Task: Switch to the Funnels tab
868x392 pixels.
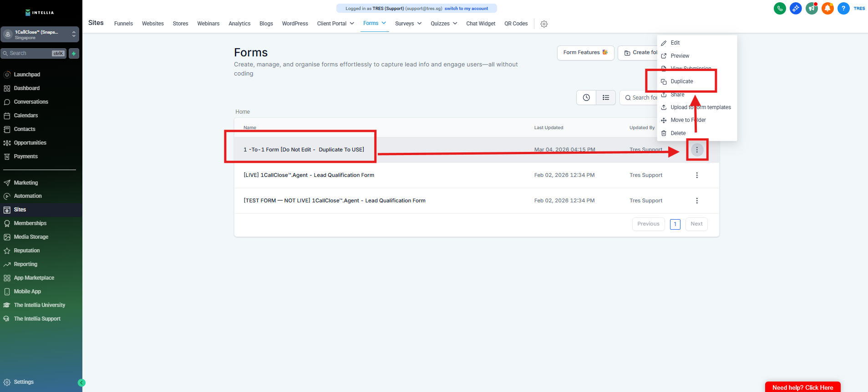Action: (x=123, y=24)
